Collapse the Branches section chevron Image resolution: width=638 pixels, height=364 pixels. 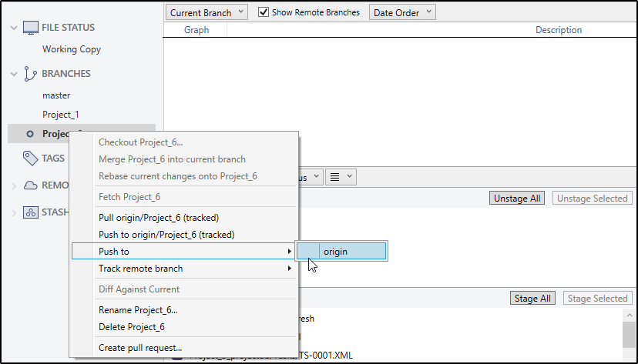13,74
